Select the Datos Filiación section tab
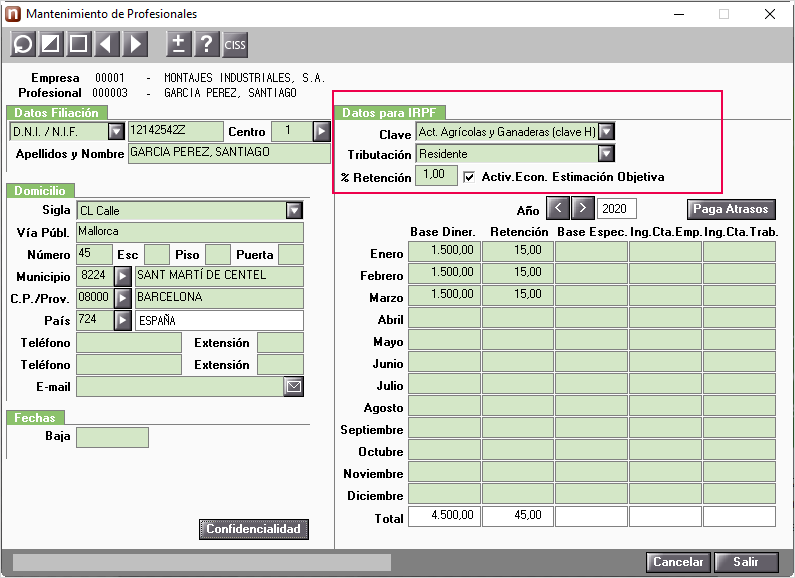Viewport: 795px width, 578px height. click(x=56, y=113)
